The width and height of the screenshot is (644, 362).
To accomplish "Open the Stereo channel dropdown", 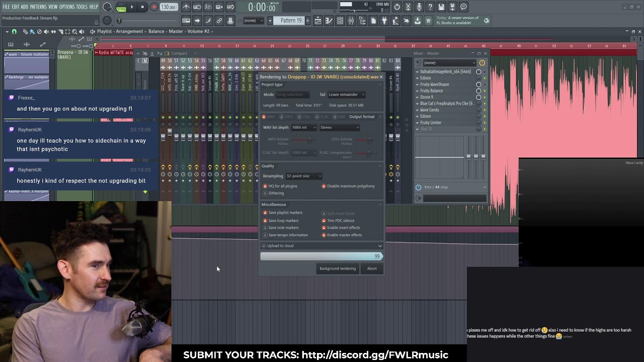I will click(x=340, y=127).
